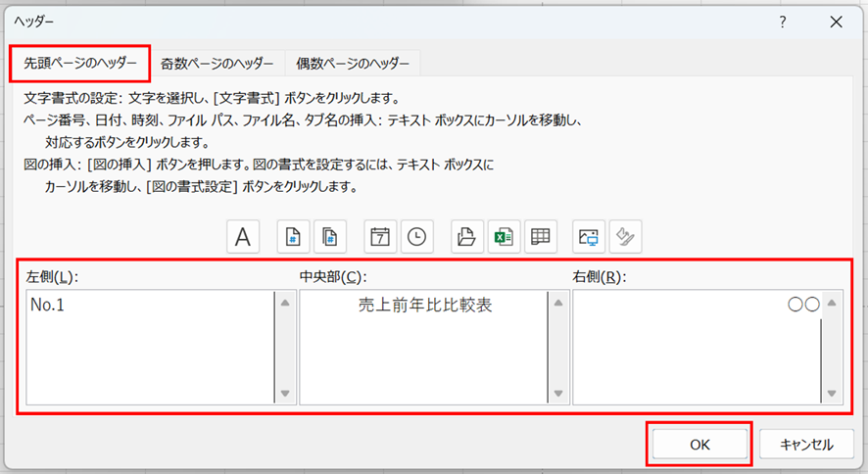Insert the time using clock icon
Viewport: 868px width, 474px height.
tap(416, 236)
